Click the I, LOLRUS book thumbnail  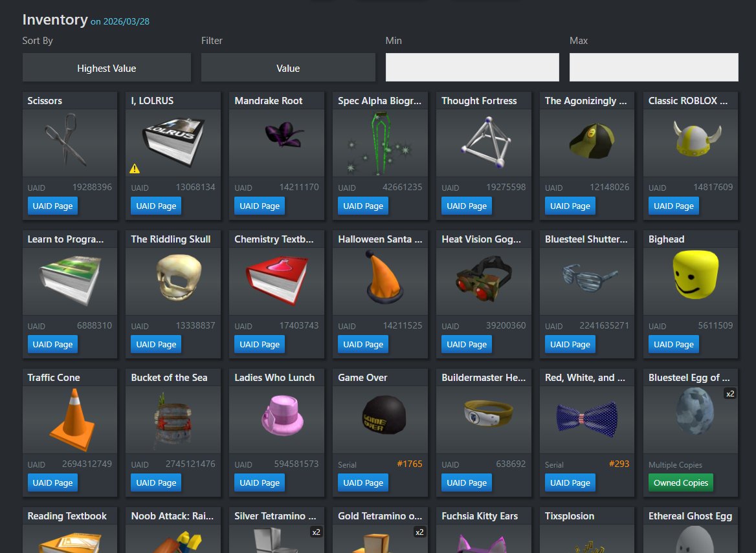(173, 142)
